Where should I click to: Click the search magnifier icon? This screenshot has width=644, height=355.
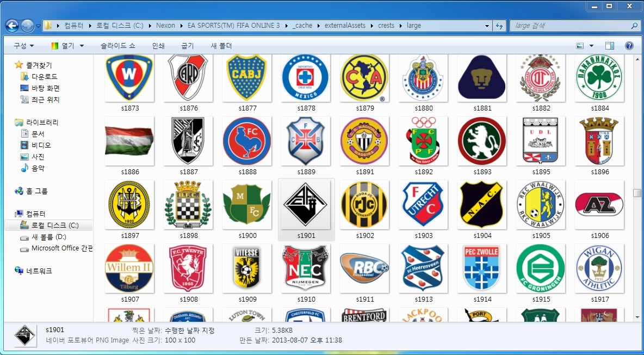coord(634,26)
